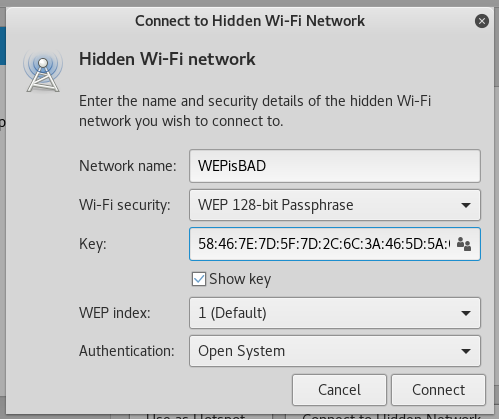The height and width of the screenshot is (419, 499).
Task: Click the Connect button
Action: (438, 390)
